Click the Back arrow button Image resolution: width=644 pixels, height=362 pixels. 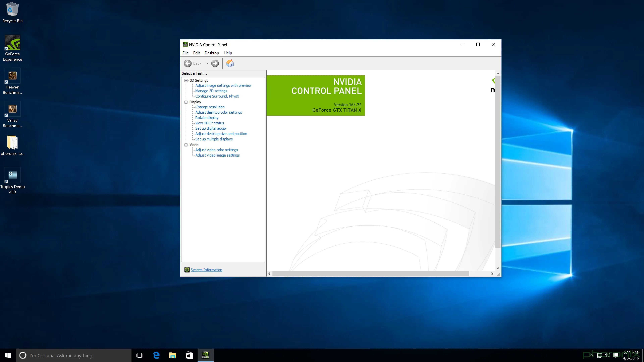[x=188, y=63]
